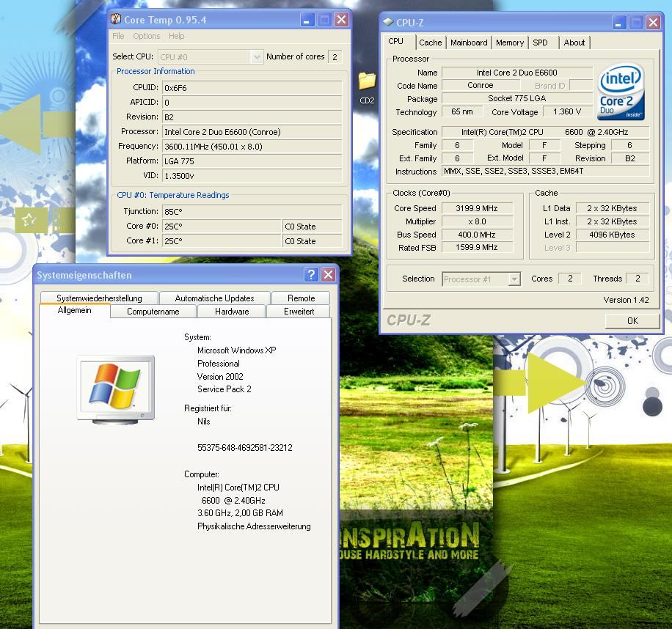This screenshot has width=672, height=629.
Task: Click the Core #0 C0 State field
Action: (x=313, y=226)
